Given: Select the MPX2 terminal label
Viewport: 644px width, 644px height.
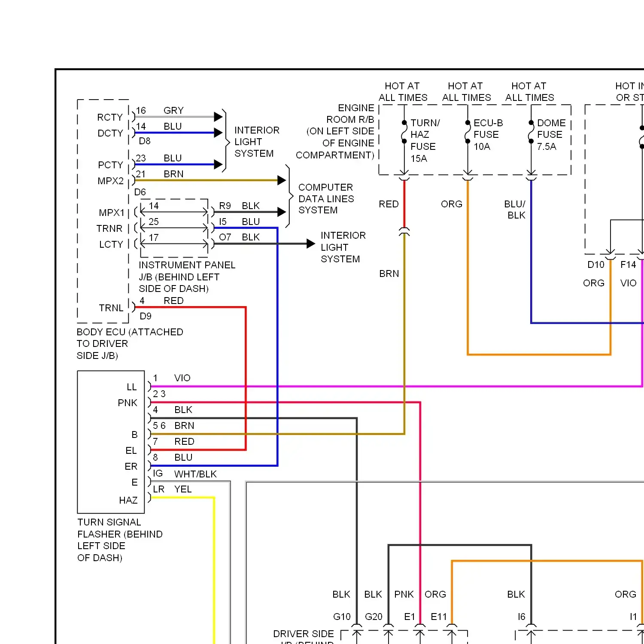Looking at the screenshot, I should [111, 181].
